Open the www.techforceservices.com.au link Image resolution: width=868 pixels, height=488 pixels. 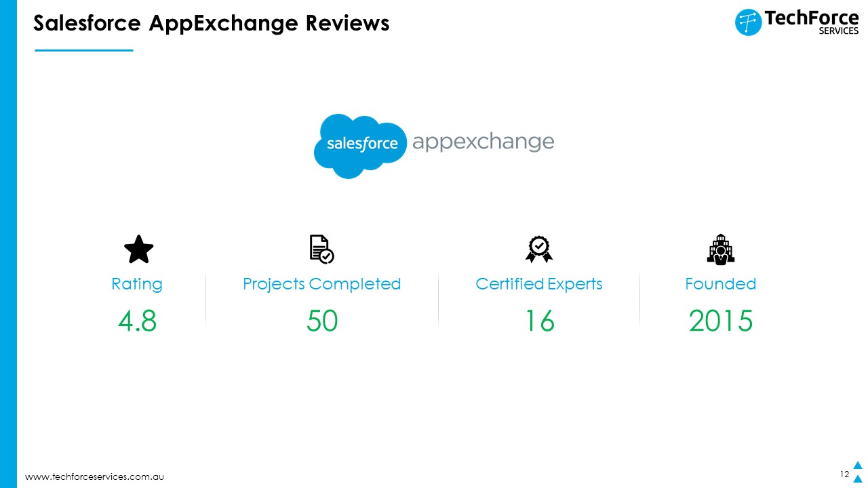click(x=94, y=477)
